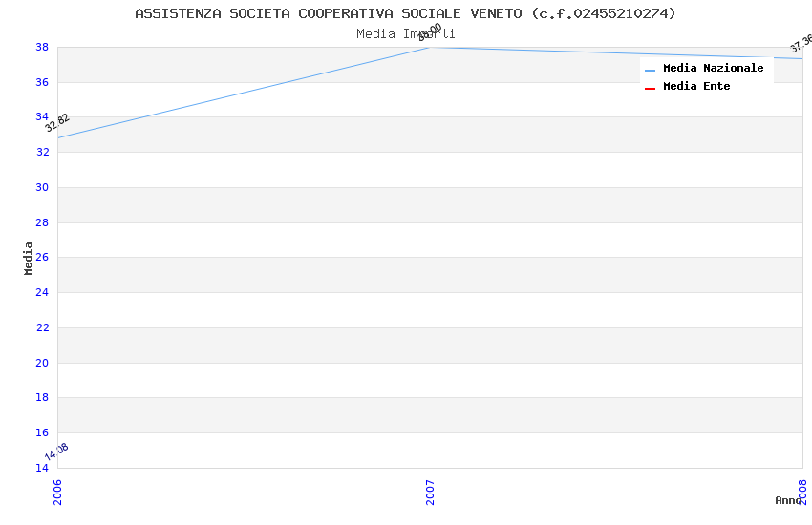812x525 pixels.
Task: Click the 38.00 data label at the 2007 peak
Action: pos(430,32)
